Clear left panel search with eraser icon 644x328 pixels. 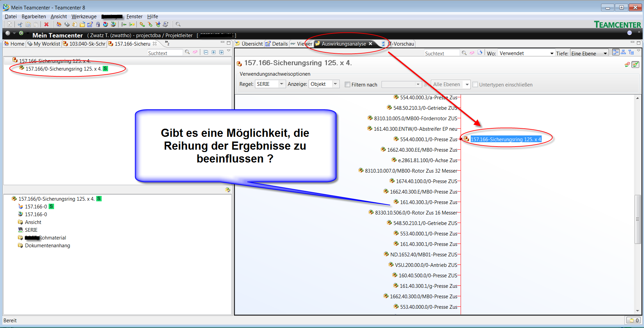195,52
